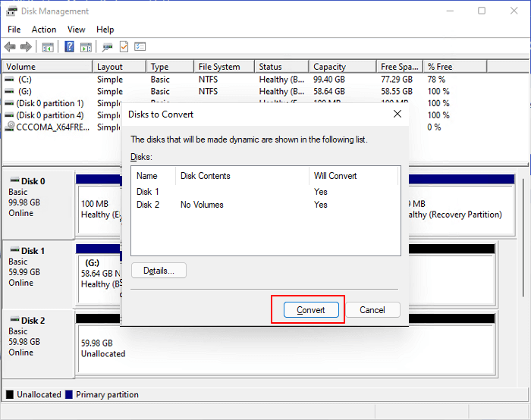Click the Details... button

[159, 271]
